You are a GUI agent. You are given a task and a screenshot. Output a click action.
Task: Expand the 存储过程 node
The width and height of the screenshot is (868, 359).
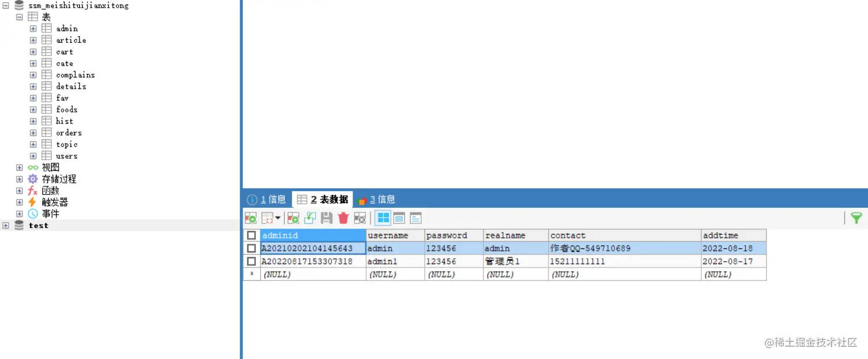19,179
